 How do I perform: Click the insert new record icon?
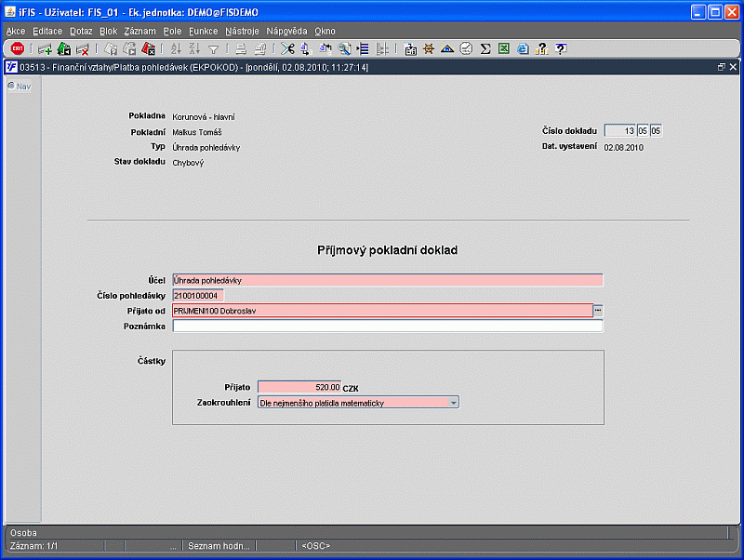click(45, 49)
